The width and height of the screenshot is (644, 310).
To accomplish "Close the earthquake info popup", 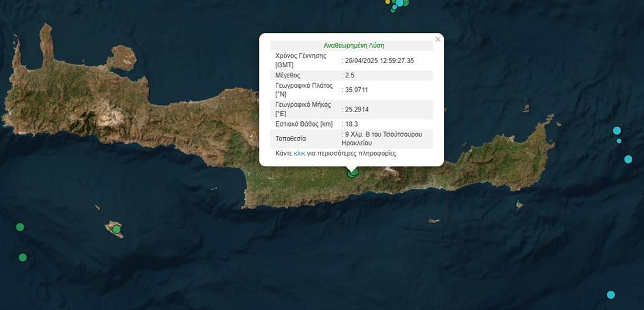I will tap(437, 40).
